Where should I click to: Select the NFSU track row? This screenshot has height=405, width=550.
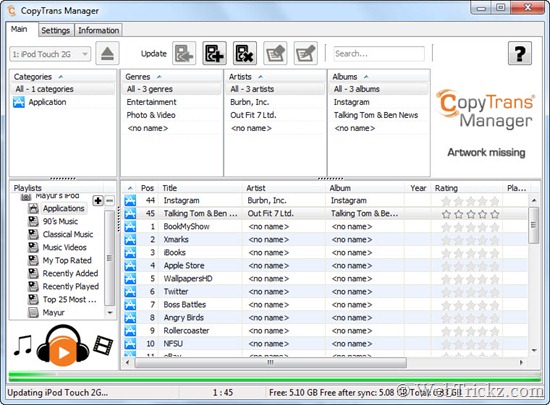click(x=326, y=343)
